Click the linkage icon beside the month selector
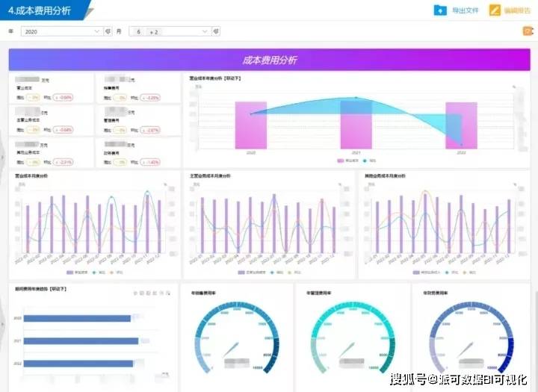This screenshot has height=392, width=538. click(x=216, y=31)
